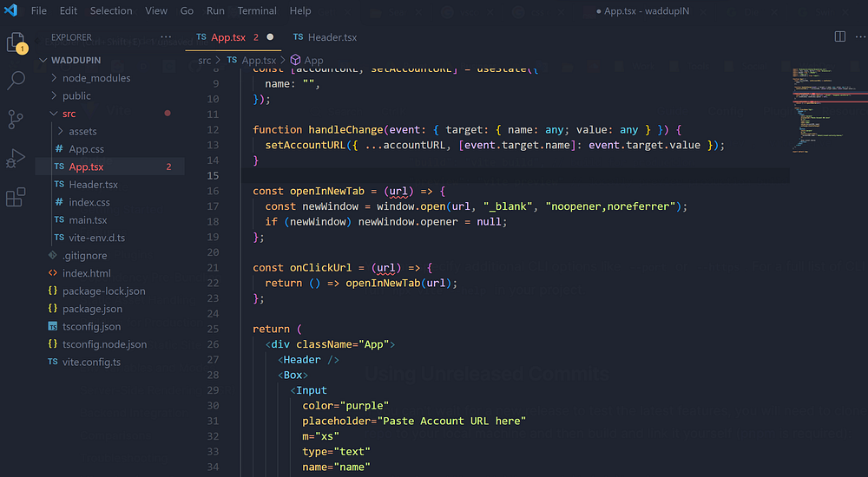Image resolution: width=868 pixels, height=477 pixels.
Task: Click line number 21 in gutter
Action: [x=214, y=267]
